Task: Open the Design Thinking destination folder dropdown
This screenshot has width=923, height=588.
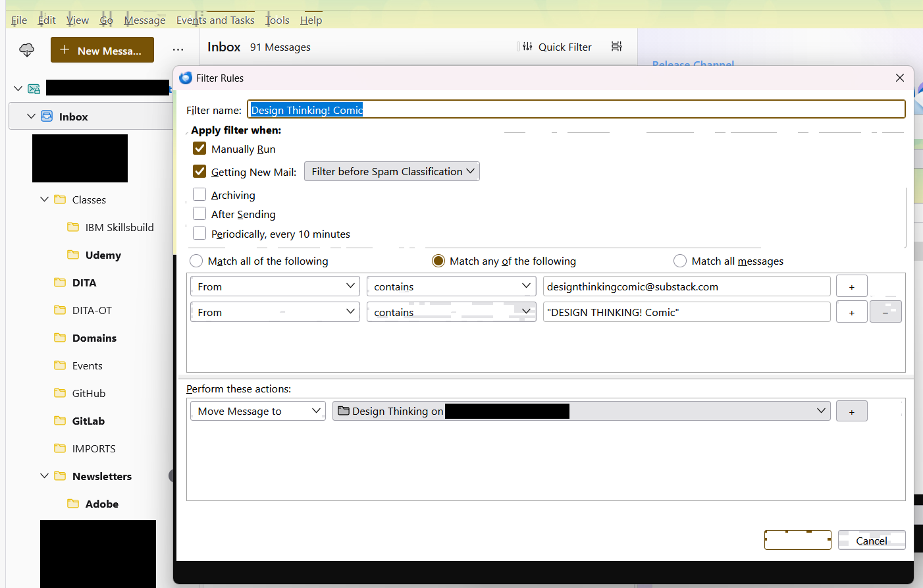Action: tap(581, 411)
